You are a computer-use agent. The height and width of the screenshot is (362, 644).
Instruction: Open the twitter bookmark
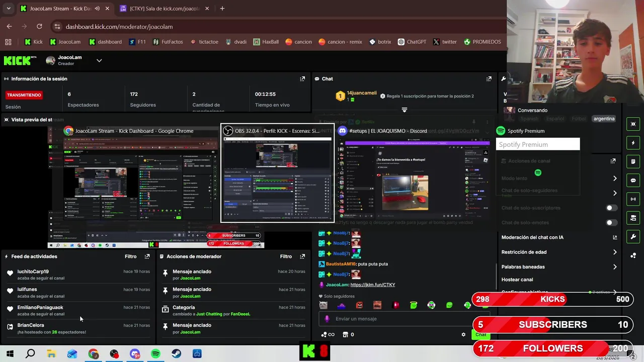444,42
